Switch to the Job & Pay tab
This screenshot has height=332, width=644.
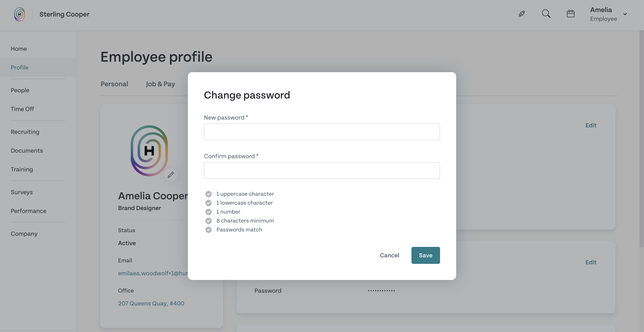pyautogui.click(x=160, y=84)
